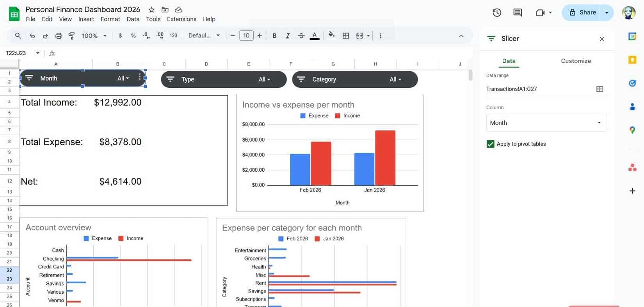The height and width of the screenshot is (307, 644).
Task: Select data range grid icon in Slicer
Action: pos(600,89)
